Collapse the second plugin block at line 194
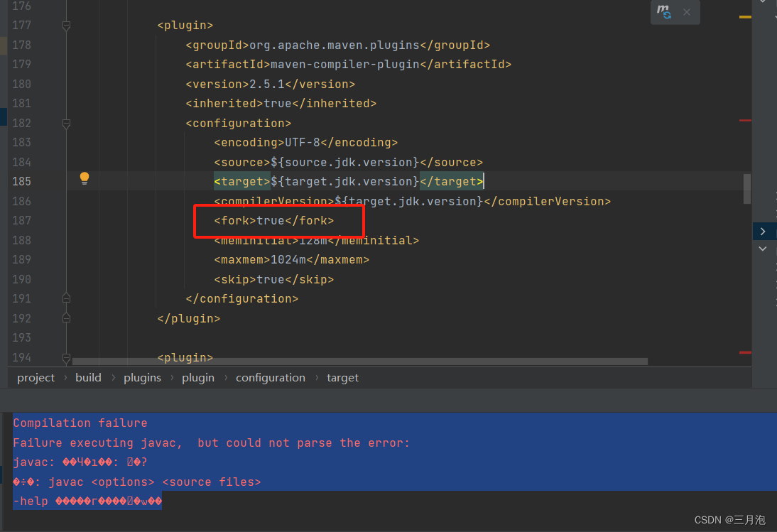 66,357
